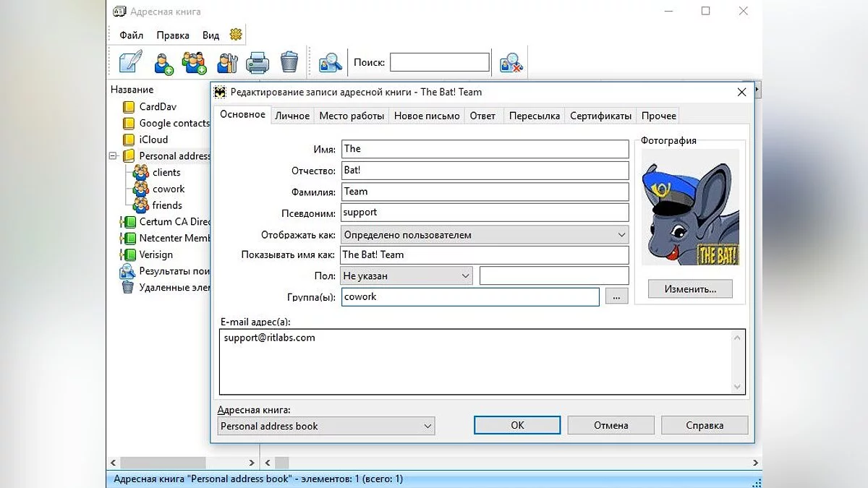
Task: Select the 'friends' group in the tree
Action: (x=167, y=205)
